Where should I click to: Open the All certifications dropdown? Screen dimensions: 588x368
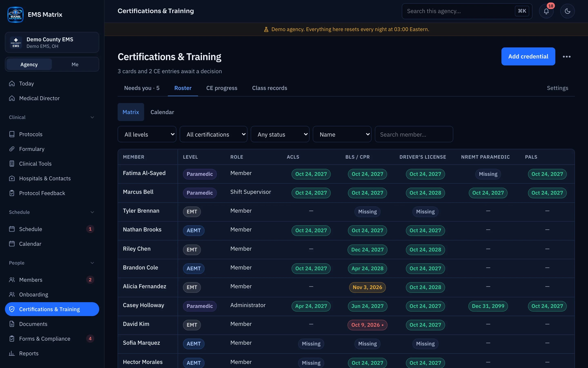(213, 134)
